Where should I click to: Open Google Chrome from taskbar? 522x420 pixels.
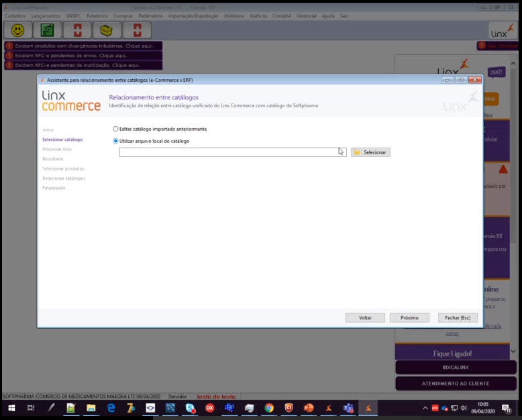pos(269,408)
